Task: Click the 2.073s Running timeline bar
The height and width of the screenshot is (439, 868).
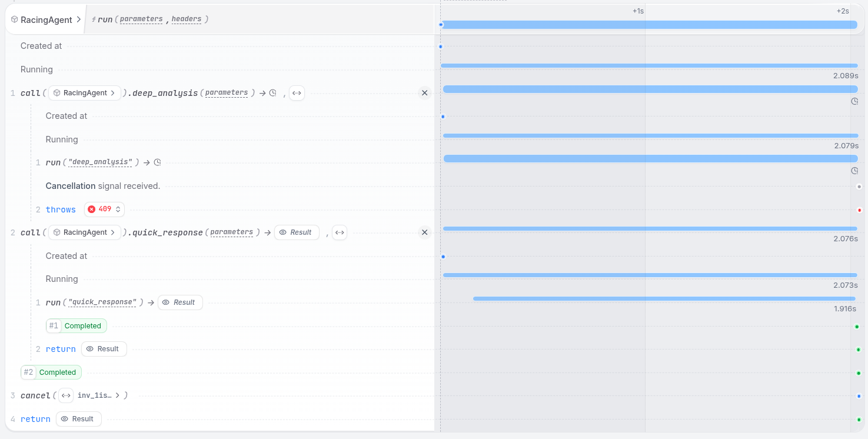Action: [x=650, y=275]
